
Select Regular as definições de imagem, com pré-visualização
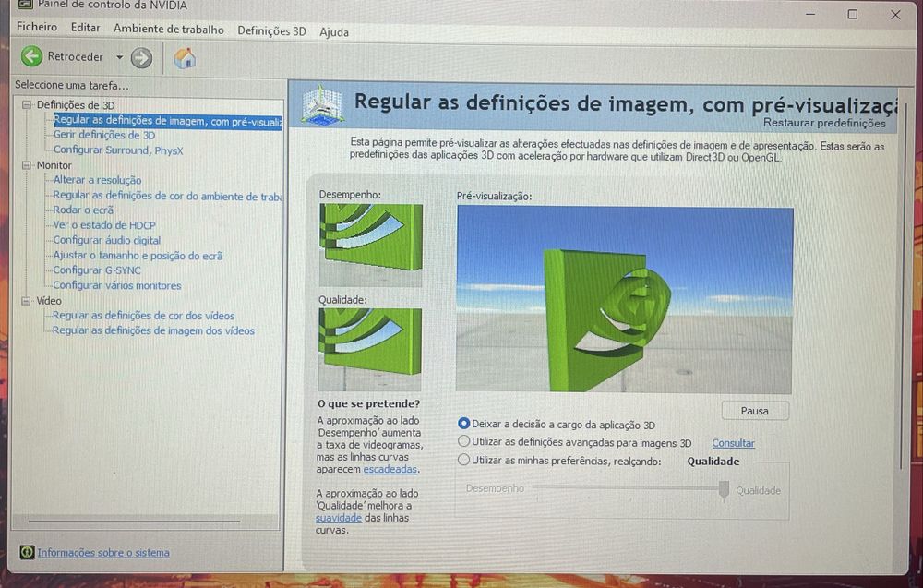tap(168, 121)
